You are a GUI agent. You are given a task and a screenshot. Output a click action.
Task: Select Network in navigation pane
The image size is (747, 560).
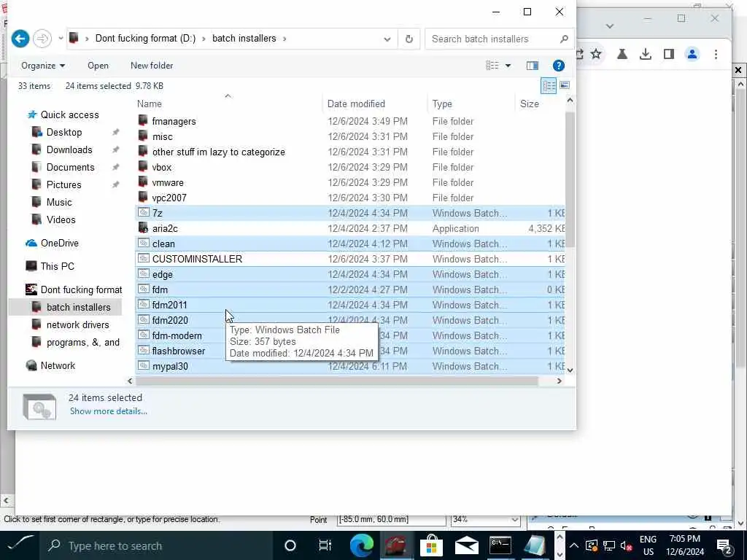pos(58,366)
